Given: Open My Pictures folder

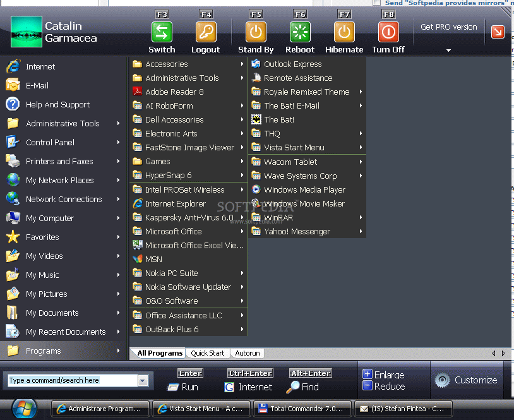Looking at the screenshot, I should click(63, 294).
